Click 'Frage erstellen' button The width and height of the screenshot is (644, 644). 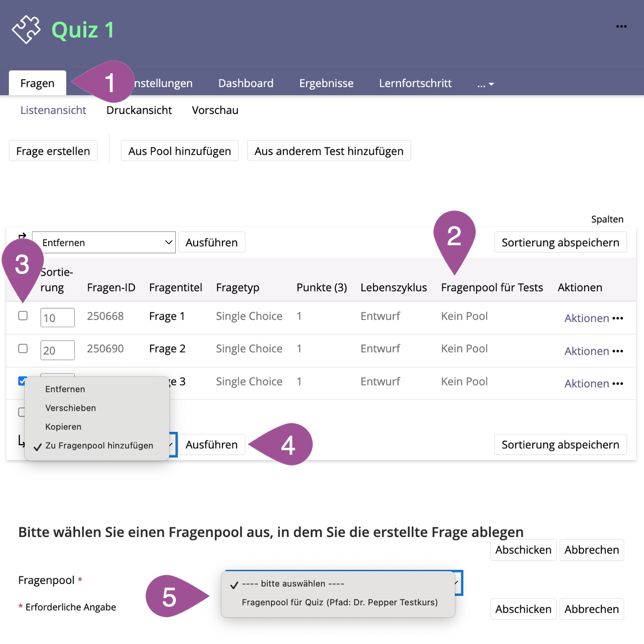click(x=53, y=151)
